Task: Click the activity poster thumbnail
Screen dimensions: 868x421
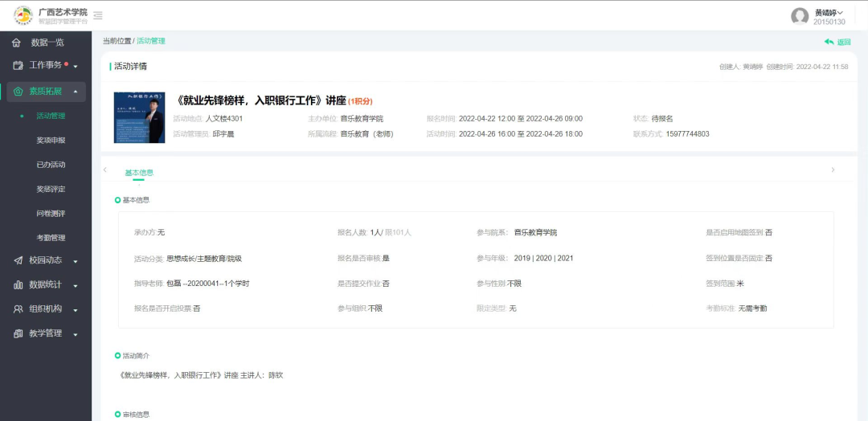Action: pyautogui.click(x=139, y=117)
